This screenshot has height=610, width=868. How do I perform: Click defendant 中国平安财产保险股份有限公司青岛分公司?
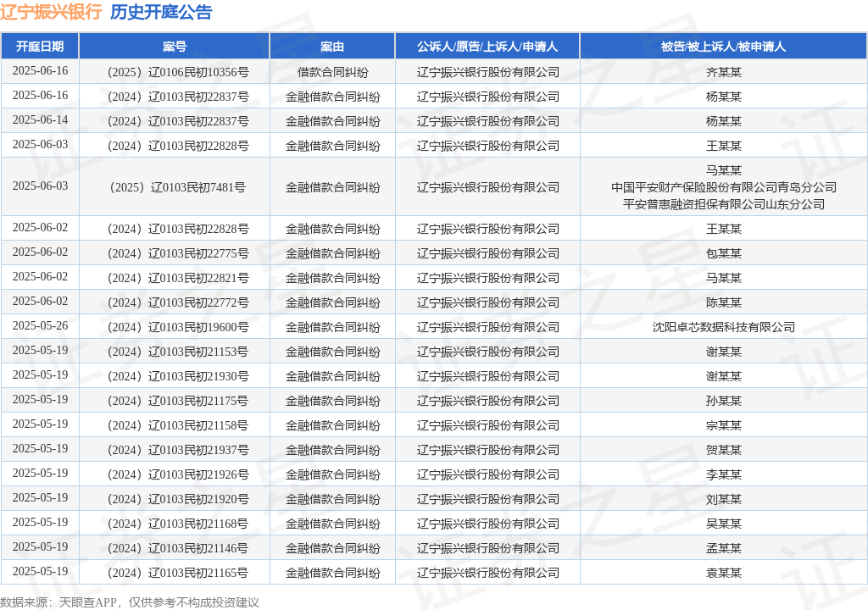pyautogui.click(x=724, y=187)
